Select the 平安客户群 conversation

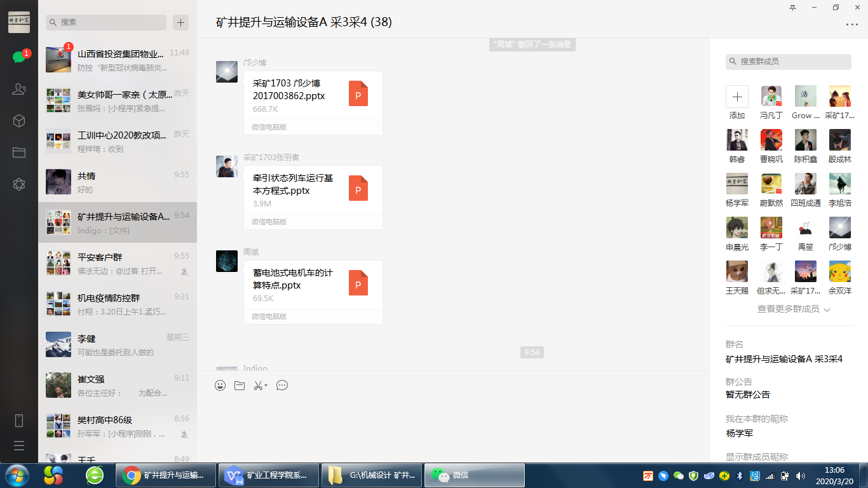coord(118,264)
